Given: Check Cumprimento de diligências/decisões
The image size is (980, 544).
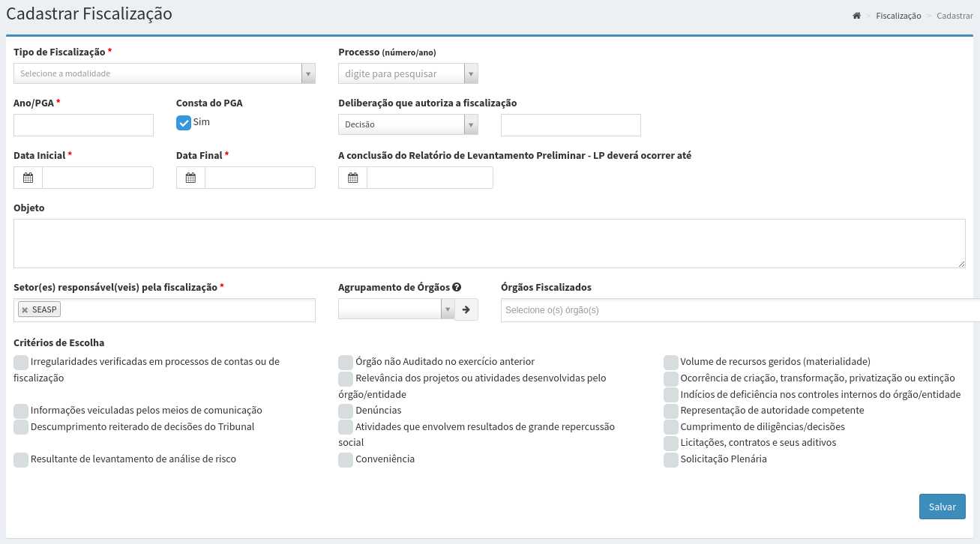Looking at the screenshot, I should tap(671, 427).
